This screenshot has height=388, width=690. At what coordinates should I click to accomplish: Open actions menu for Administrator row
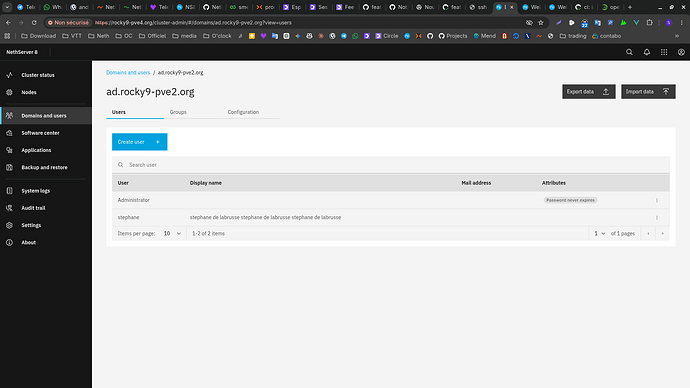point(657,200)
